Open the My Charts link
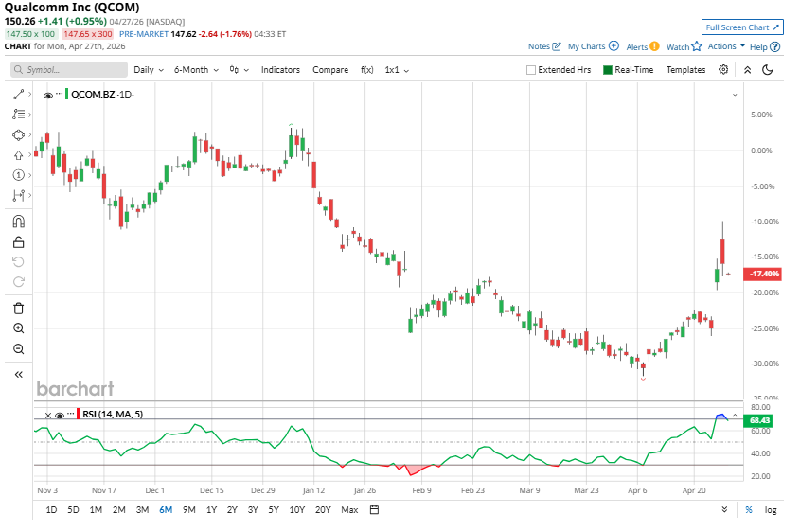800x532 pixels. tap(593, 45)
